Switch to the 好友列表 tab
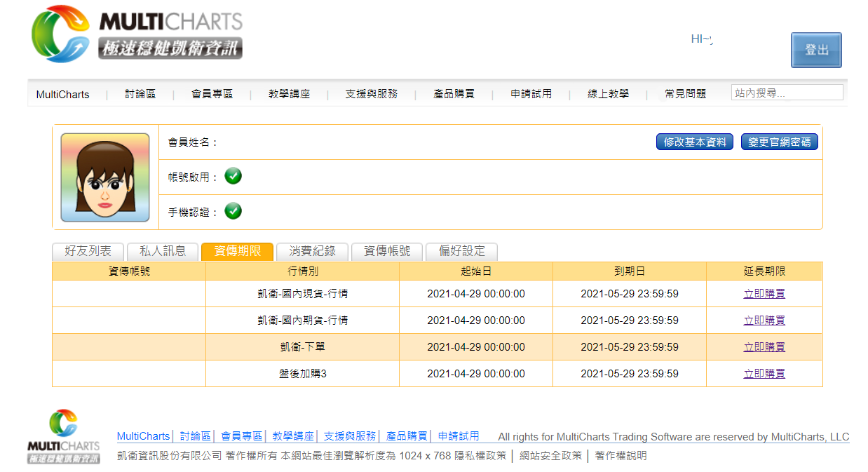 (x=88, y=251)
